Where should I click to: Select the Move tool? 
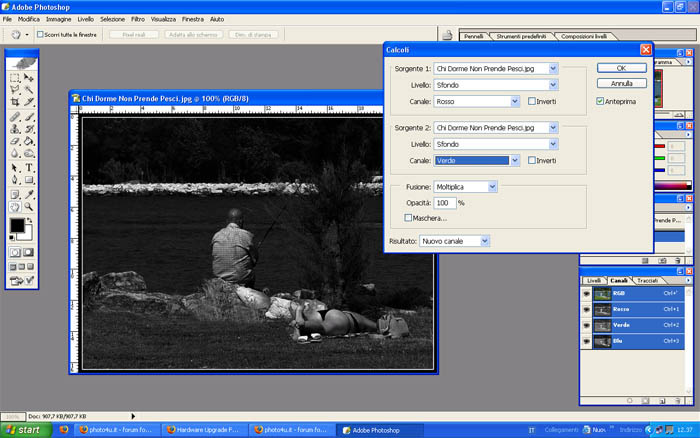coord(29,78)
